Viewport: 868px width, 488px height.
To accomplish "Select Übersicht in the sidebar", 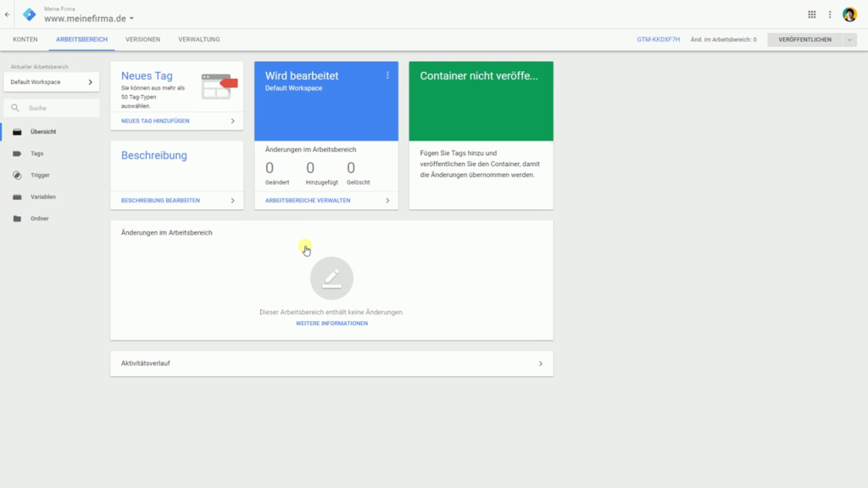I will (x=43, y=131).
